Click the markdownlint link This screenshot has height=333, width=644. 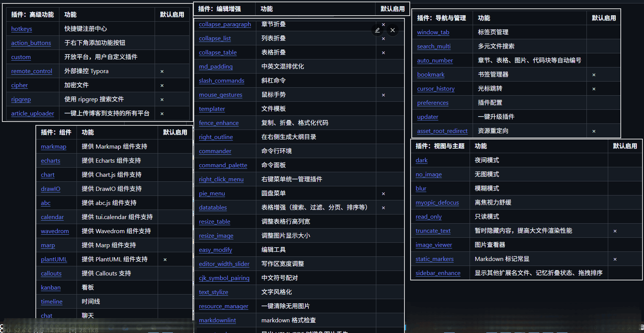(x=217, y=320)
